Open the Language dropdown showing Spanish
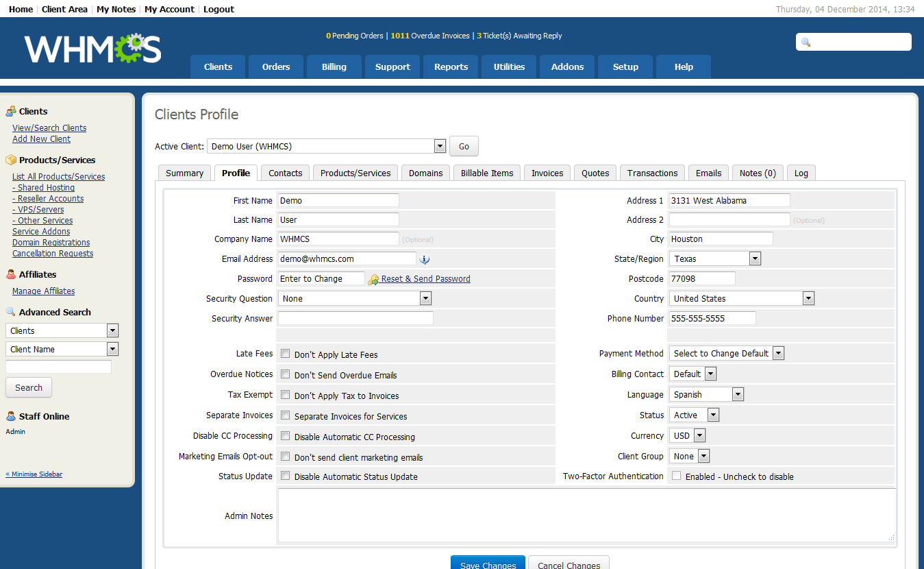924x569 pixels. [706, 395]
